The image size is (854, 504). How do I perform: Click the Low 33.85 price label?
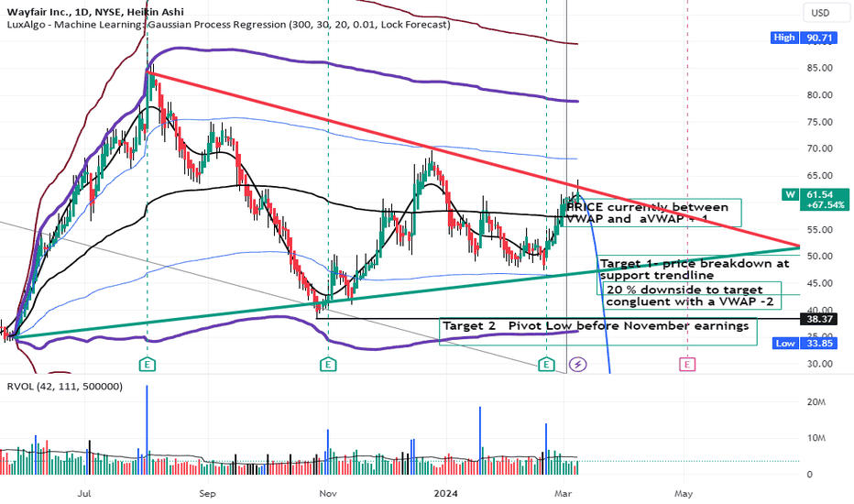(805, 344)
